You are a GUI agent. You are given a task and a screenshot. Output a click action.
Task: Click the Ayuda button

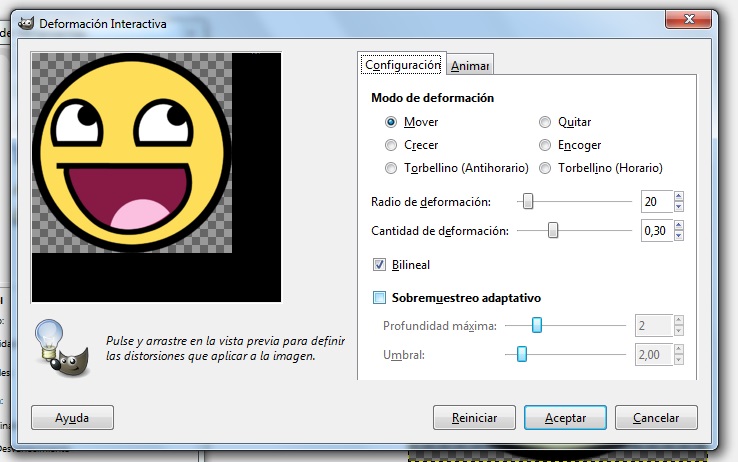72,418
